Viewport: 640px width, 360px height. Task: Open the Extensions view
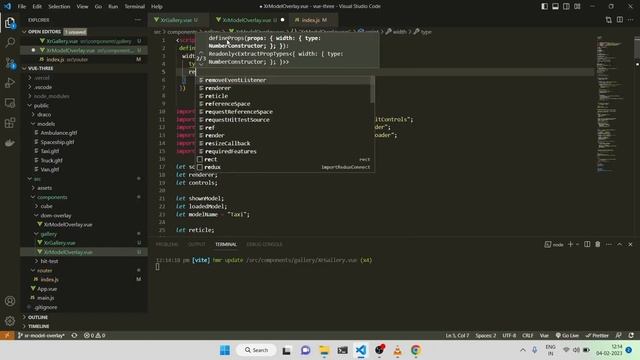(10, 122)
